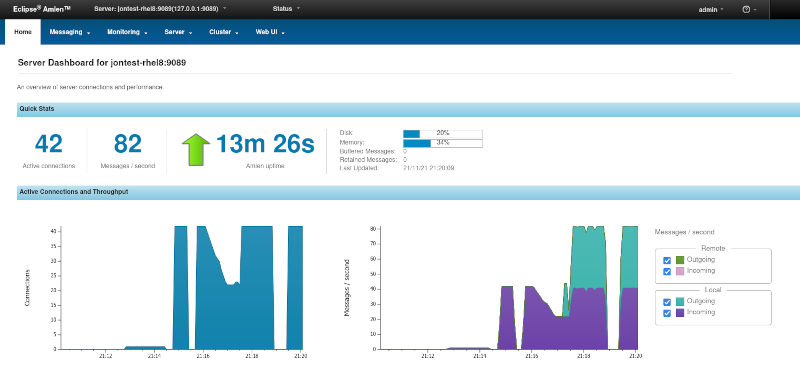Switch to the Home tab

click(x=23, y=32)
